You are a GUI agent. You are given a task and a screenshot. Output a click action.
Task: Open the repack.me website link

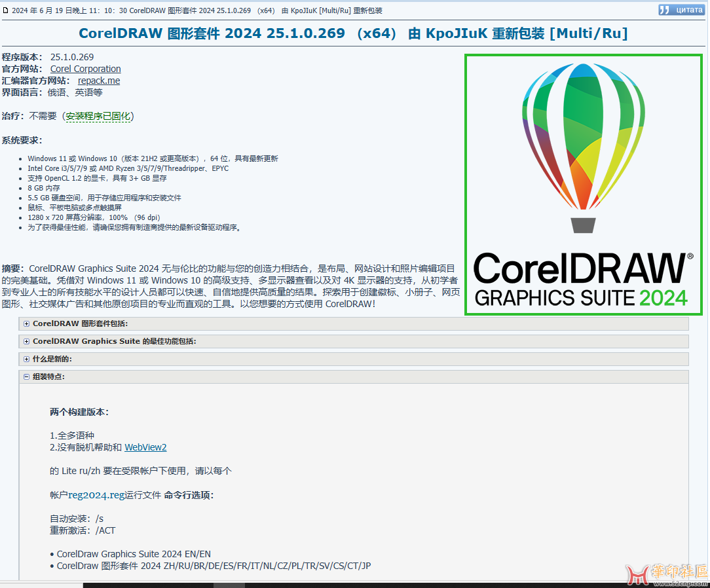pos(99,81)
